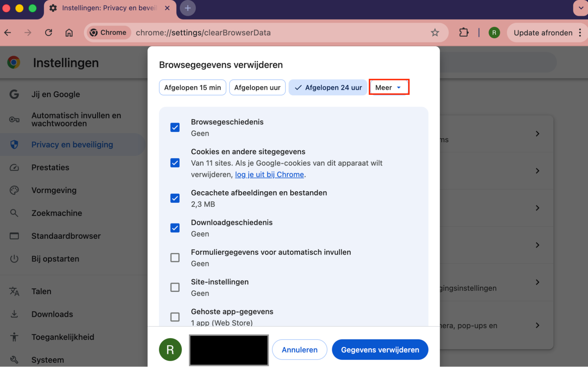Screen dimensions: 588x367
Task: Click the Annuleren button
Action: 299,350
